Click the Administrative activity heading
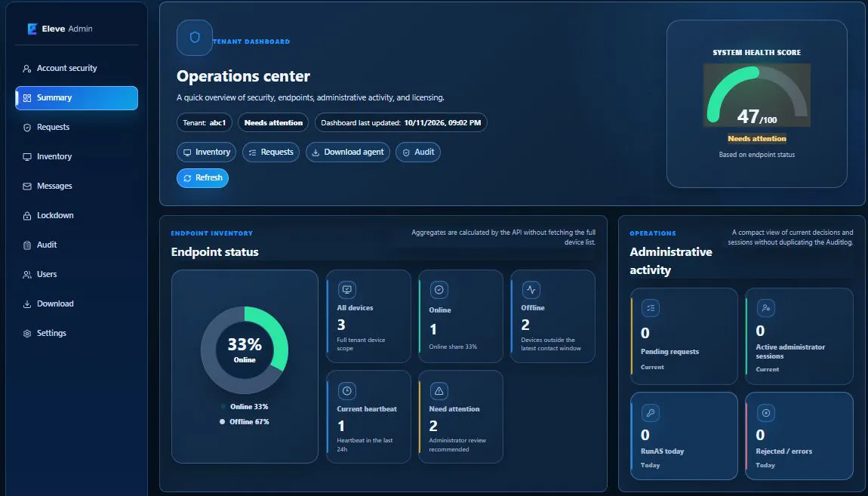Viewport: 868px width, 496px height. pos(671,261)
